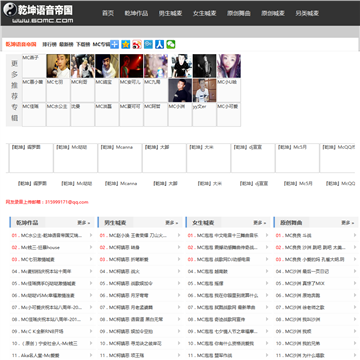
Task: Click arrow beside row 09 in 男生喊麦 list
Action: coord(179,331)
